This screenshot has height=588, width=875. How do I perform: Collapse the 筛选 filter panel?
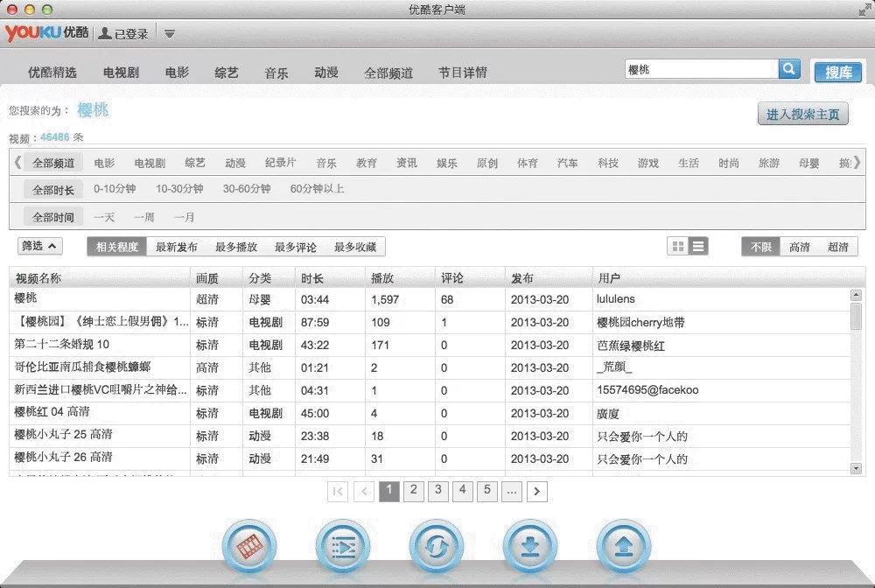(x=39, y=246)
